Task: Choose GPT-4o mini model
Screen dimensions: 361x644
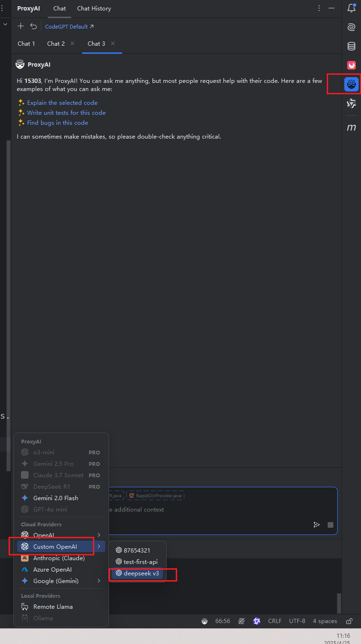Action: click(61, 510)
